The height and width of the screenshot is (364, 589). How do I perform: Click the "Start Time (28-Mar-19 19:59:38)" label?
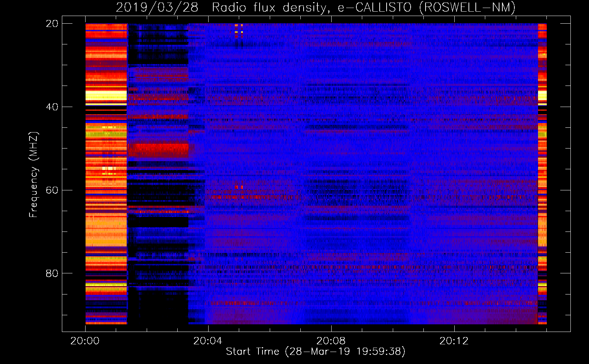[316, 351]
